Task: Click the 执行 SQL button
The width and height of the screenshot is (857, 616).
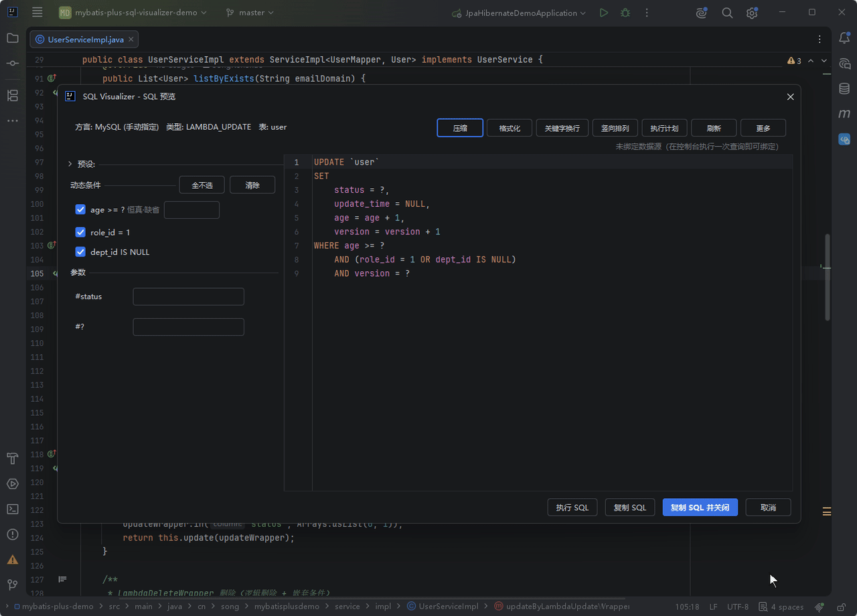Action: point(572,508)
